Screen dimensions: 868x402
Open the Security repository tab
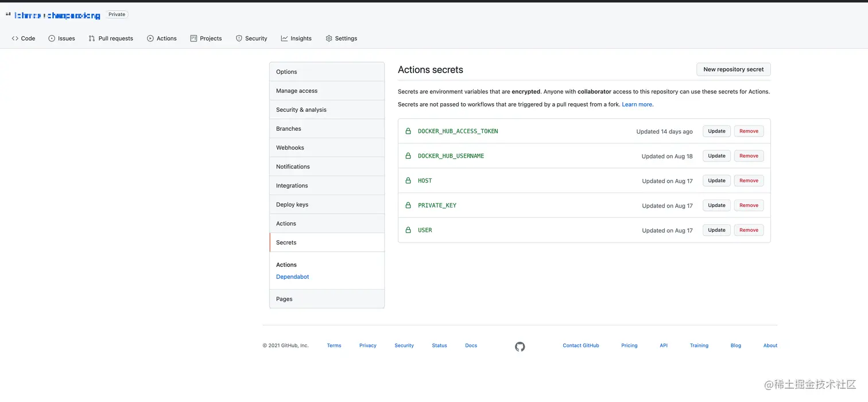point(251,38)
